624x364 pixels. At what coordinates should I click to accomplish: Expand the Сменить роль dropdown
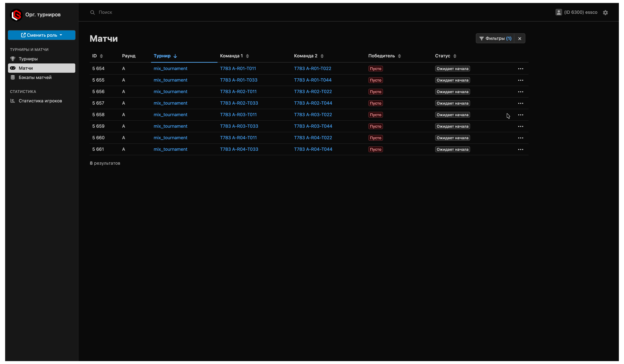coord(42,35)
